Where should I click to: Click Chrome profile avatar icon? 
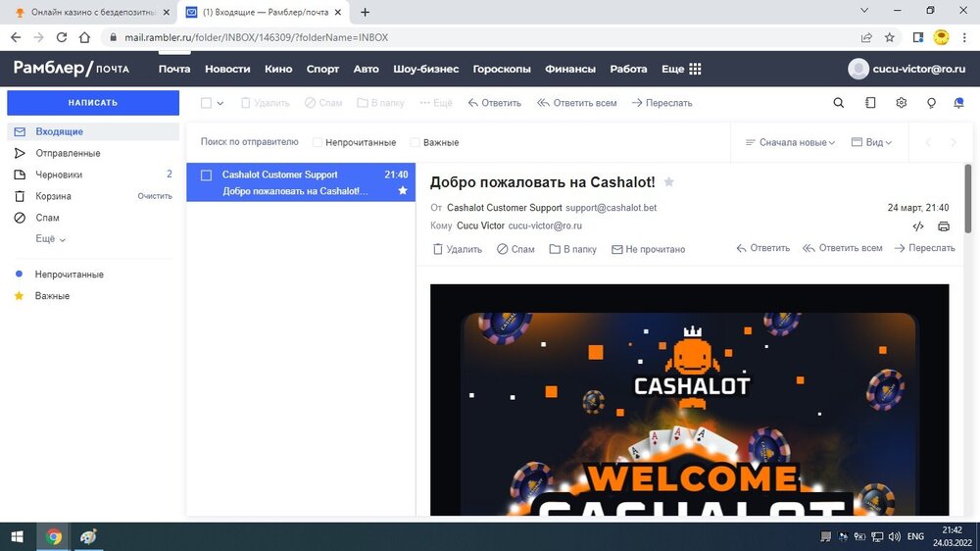tap(941, 37)
